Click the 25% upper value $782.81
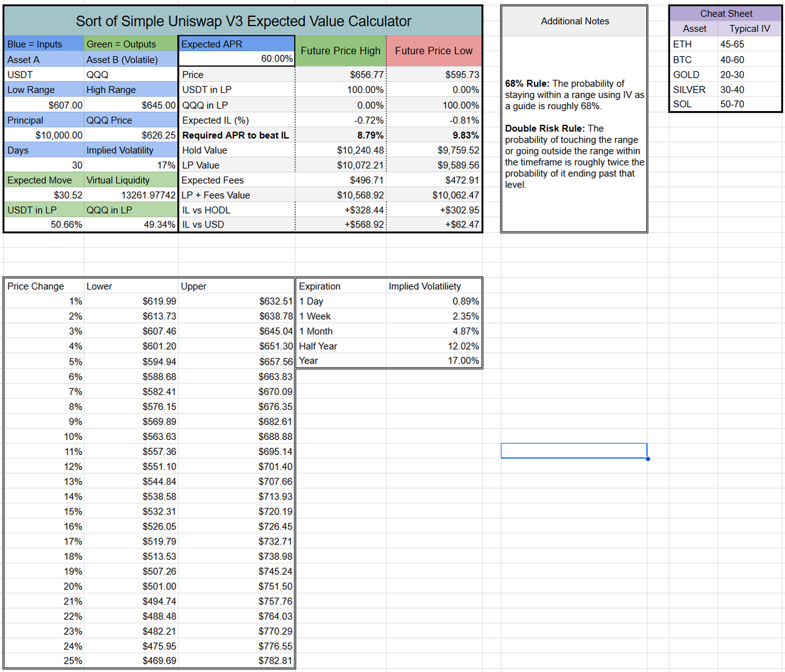This screenshot has height=672, width=785. (237, 660)
